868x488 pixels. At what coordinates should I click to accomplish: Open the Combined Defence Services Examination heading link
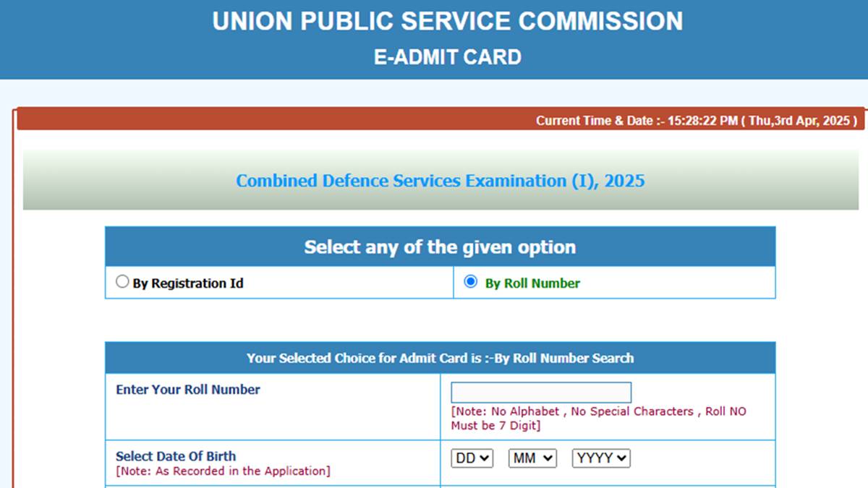coord(440,181)
